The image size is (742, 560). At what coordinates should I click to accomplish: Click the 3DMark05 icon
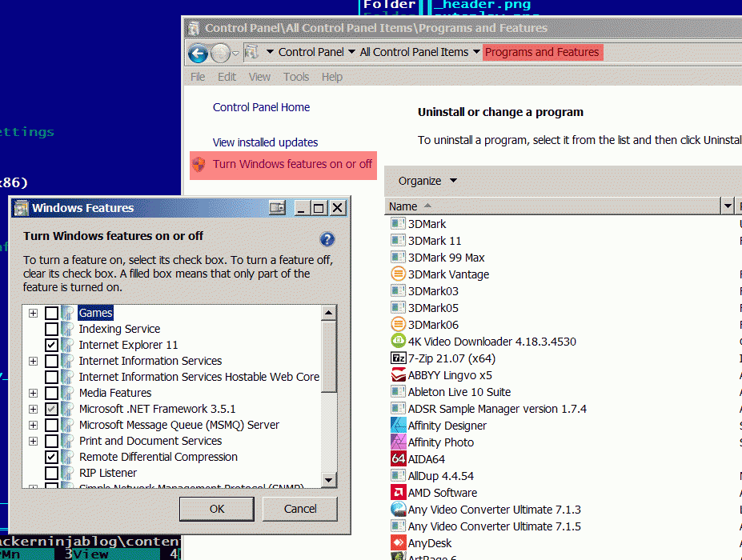(398, 307)
